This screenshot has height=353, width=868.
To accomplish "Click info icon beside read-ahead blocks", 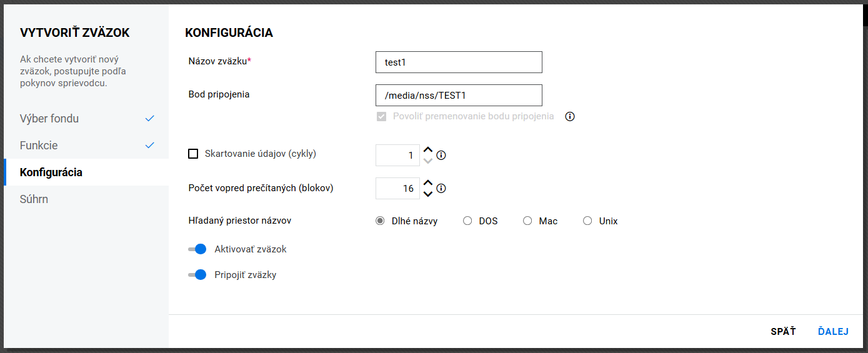I will point(441,188).
